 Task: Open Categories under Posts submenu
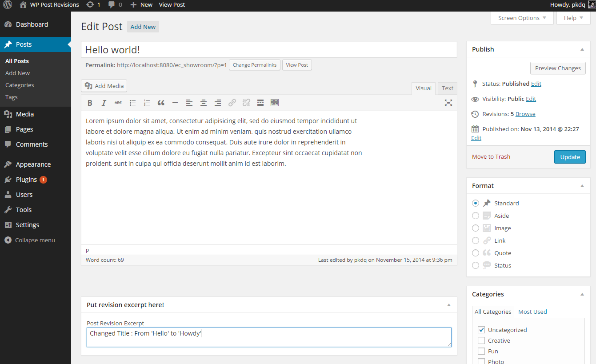20,85
